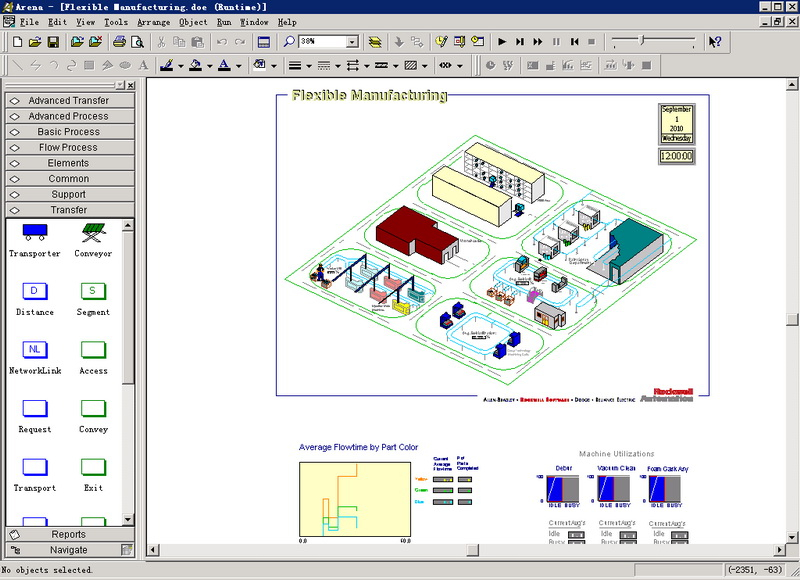Open the zoom percentage dropdown
Image resolution: width=800 pixels, height=580 pixels.
click(352, 42)
